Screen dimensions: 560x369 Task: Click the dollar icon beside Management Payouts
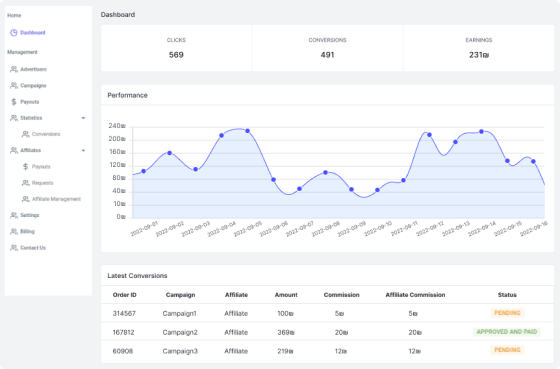click(14, 102)
